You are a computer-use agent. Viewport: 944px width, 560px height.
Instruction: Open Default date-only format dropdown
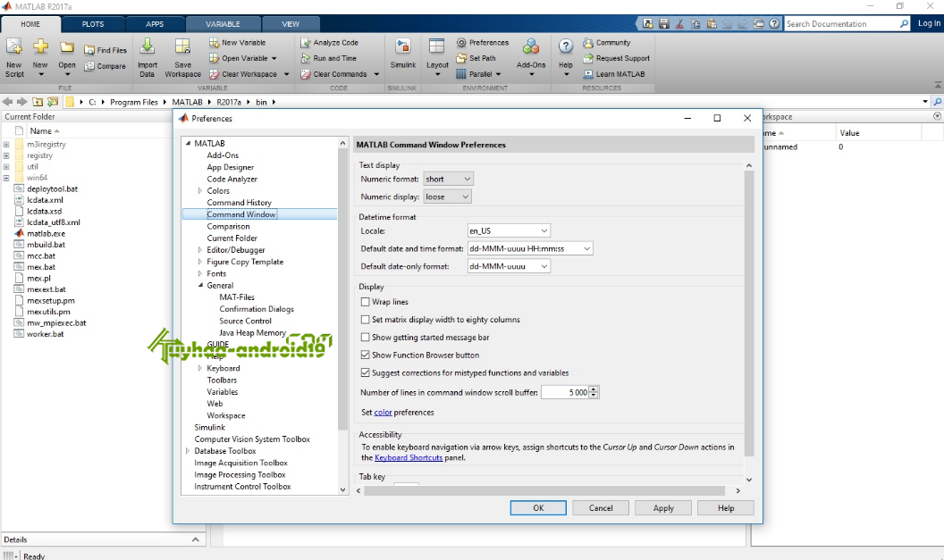(x=509, y=266)
